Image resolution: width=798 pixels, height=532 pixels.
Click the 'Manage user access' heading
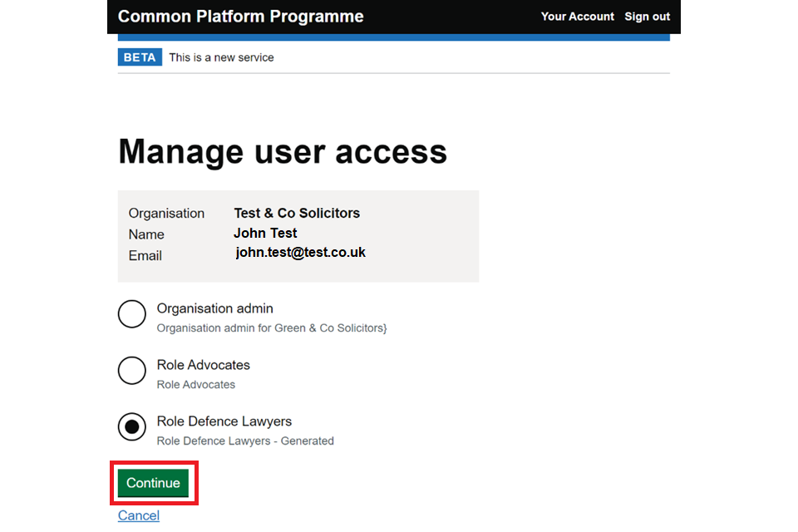point(283,152)
